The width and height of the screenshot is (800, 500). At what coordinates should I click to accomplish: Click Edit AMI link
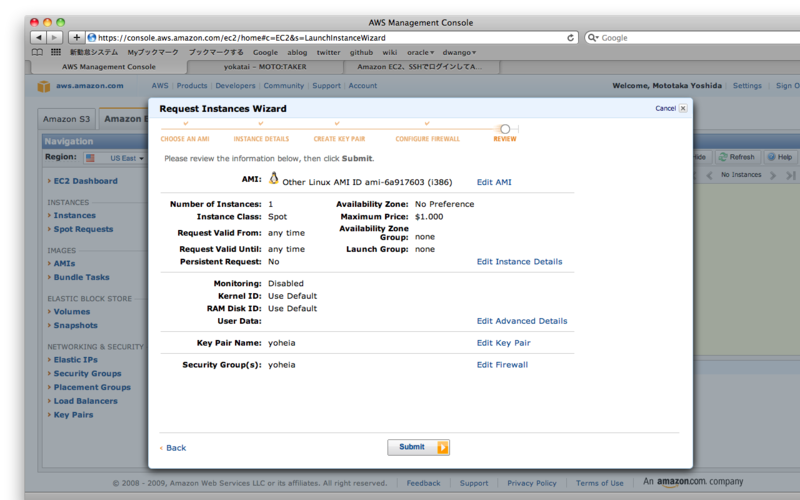pos(494,182)
